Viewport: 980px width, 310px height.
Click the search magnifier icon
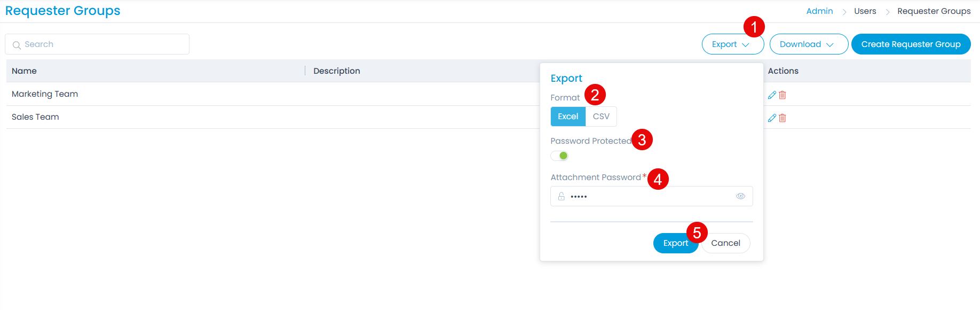coord(17,45)
